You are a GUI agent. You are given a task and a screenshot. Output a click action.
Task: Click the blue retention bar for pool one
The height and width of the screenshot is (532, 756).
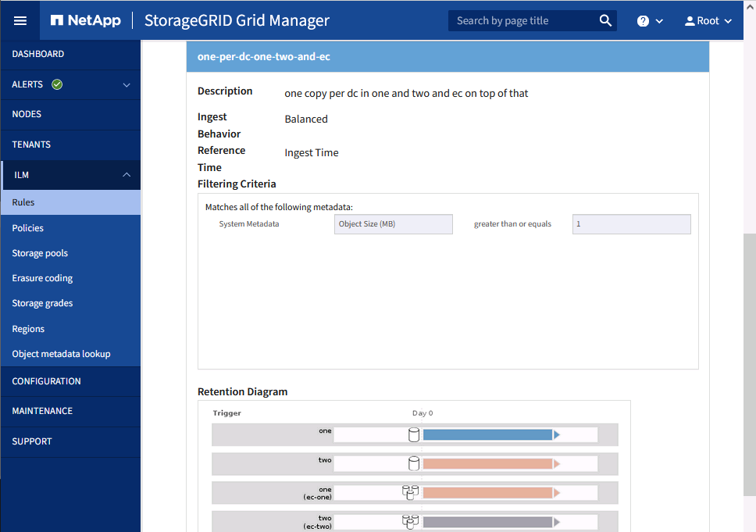point(487,434)
